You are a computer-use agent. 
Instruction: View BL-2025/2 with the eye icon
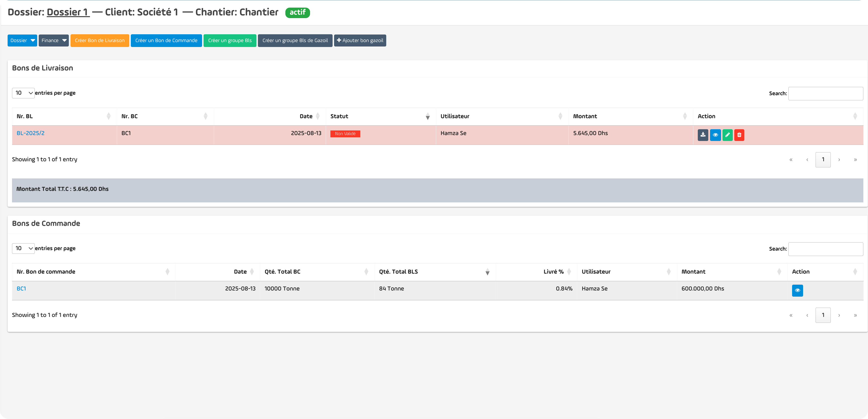pos(715,135)
